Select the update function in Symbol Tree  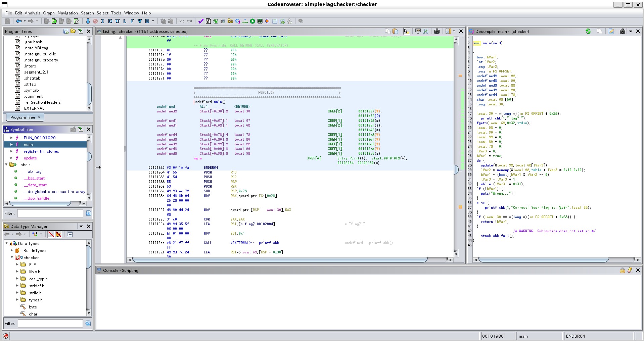pos(30,158)
